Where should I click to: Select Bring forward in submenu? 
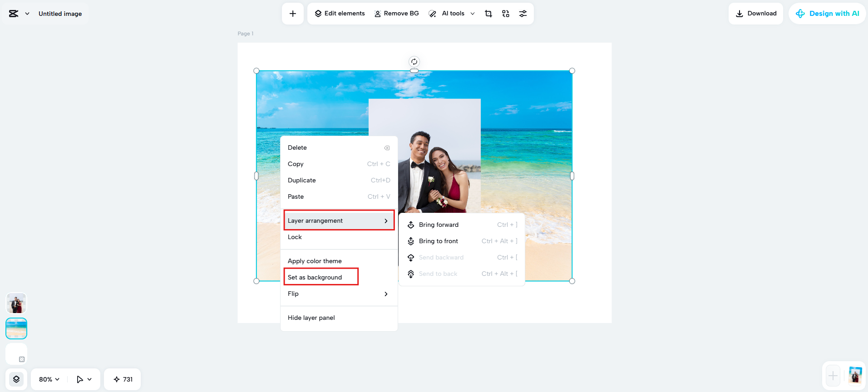[x=462, y=225]
